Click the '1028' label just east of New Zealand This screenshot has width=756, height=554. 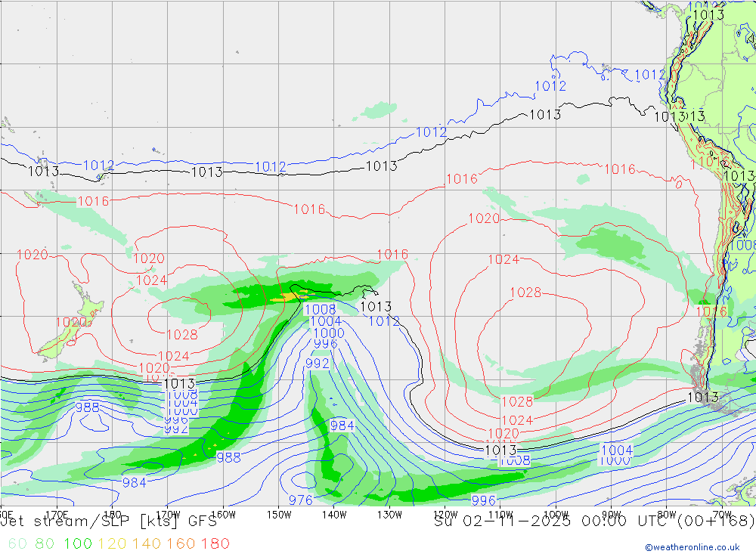pyautogui.click(x=182, y=335)
